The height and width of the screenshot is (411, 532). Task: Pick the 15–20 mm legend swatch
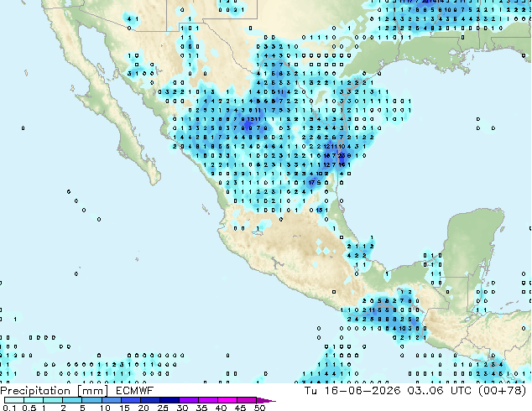point(131,400)
